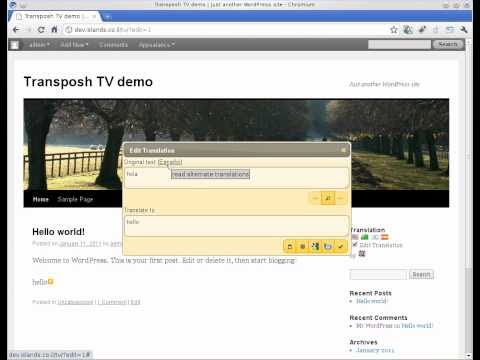Viewport: 480px width, 360px height.
Task: Open the Chromium wrench settings menu
Action: 464,30
